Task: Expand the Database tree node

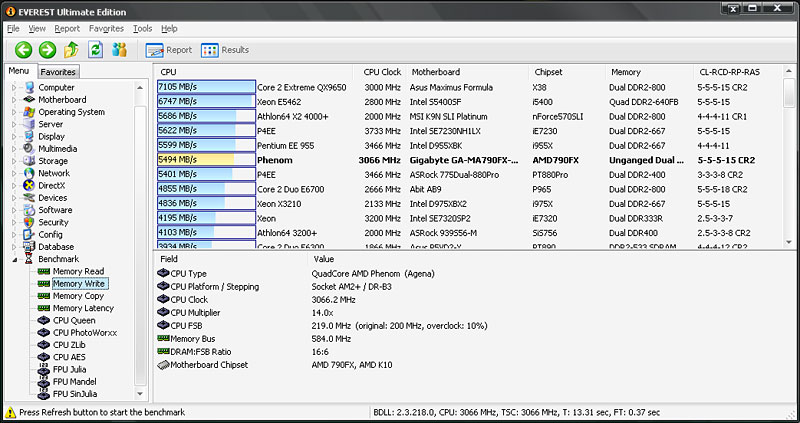Action: [x=14, y=246]
